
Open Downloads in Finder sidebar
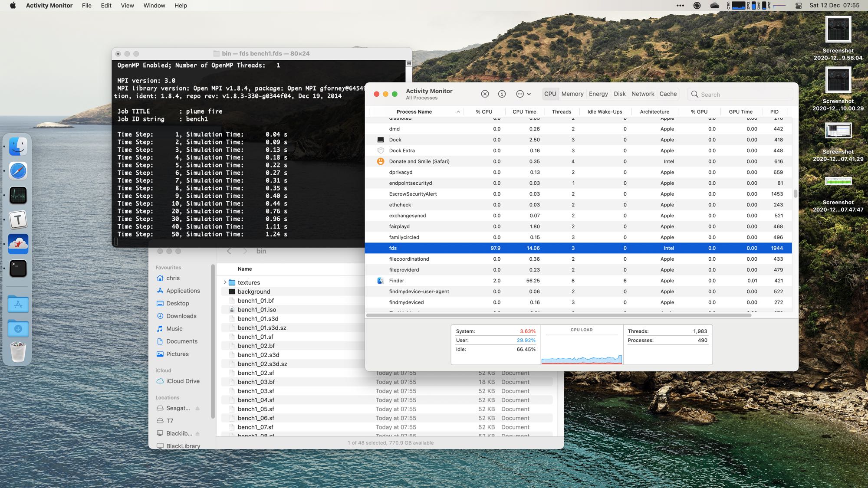click(x=181, y=316)
